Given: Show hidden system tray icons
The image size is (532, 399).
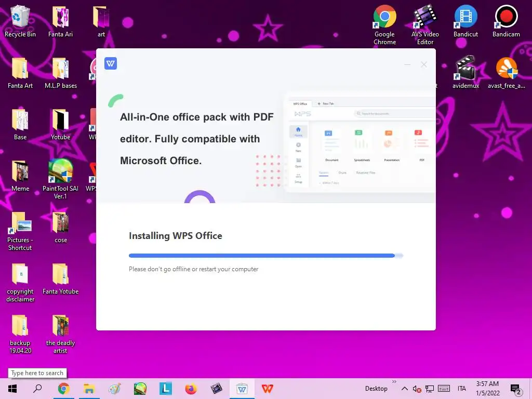Looking at the screenshot, I should pyautogui.click(x=404, y=389).
